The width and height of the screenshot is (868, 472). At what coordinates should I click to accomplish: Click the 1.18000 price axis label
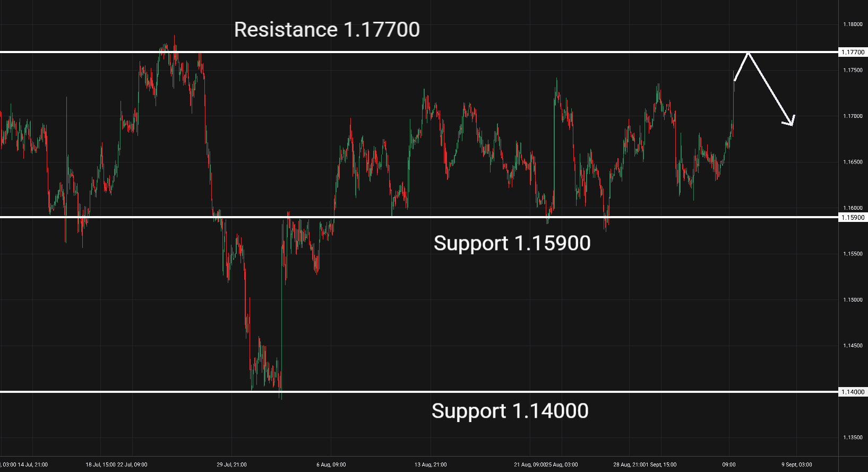click(853, 24)
